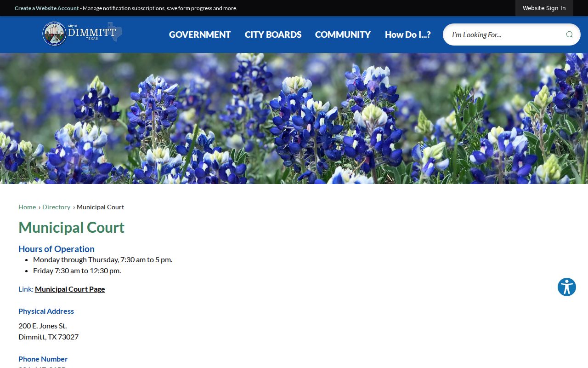588x368 pixels.
Task: Click the bluebonnet banner image
Action: 294,119
